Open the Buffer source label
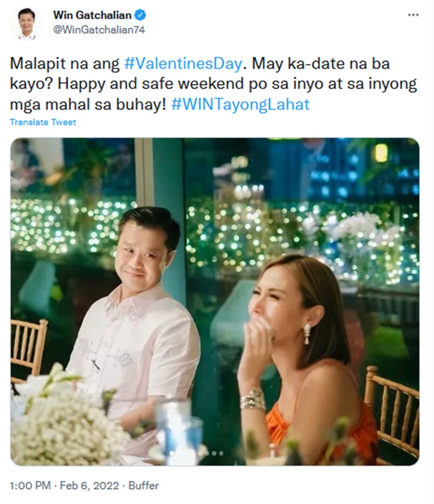 tap(144, 485)
